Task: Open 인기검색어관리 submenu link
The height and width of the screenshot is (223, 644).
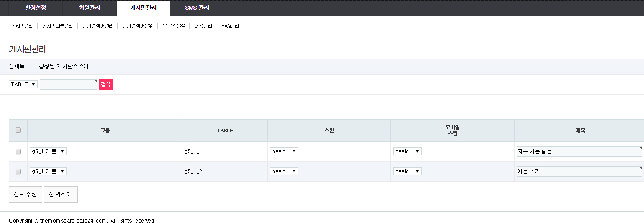Action: (98, 26)
